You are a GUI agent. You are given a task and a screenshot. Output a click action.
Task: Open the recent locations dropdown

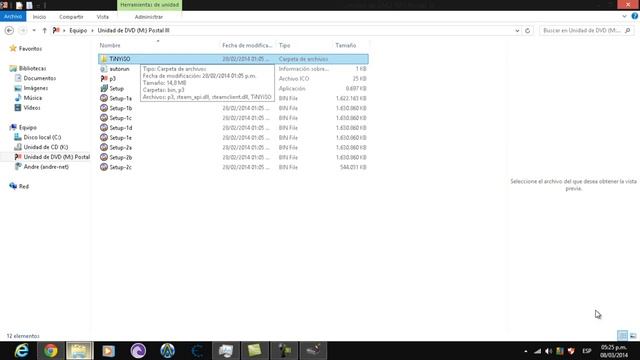tap(34, 31)
